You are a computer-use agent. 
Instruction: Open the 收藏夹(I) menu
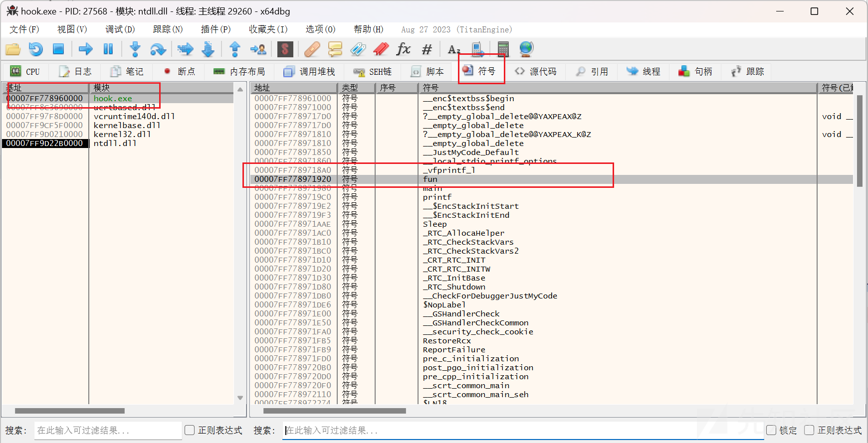point(268,29)
